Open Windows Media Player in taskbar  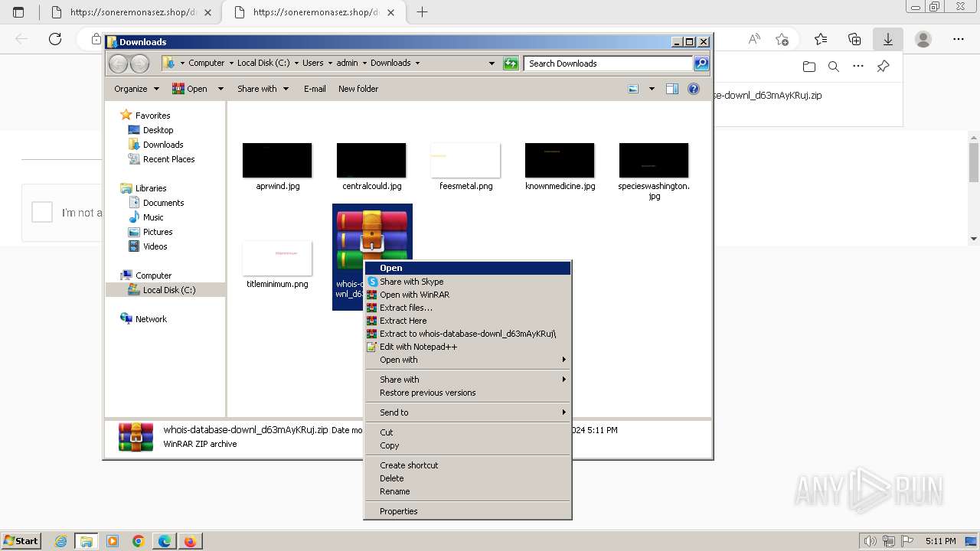(113, 541)
